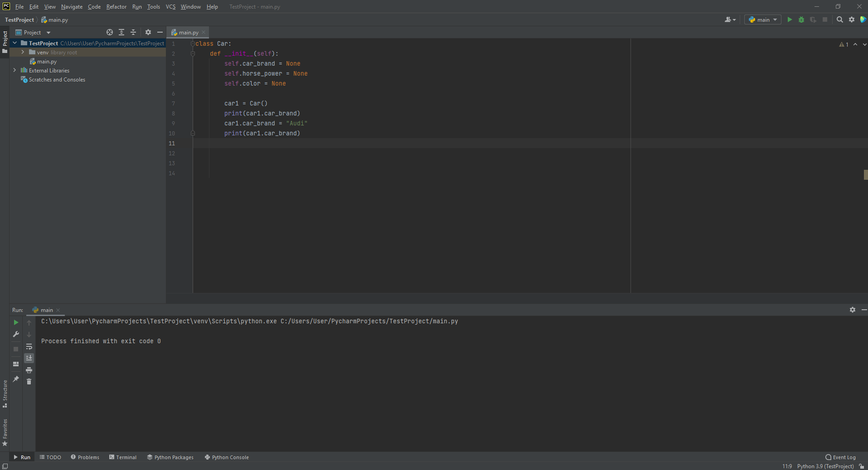Click the line:column 11:9 indicator
The image size is (868, 470).
787,466
